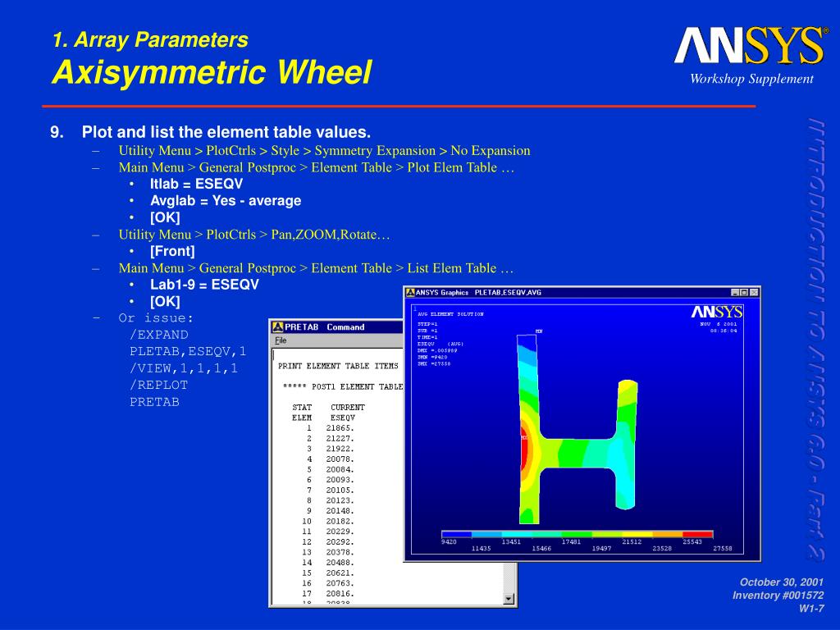Click the /REPLOT command text
Viewport: 840px width, 630px height.
158,386
